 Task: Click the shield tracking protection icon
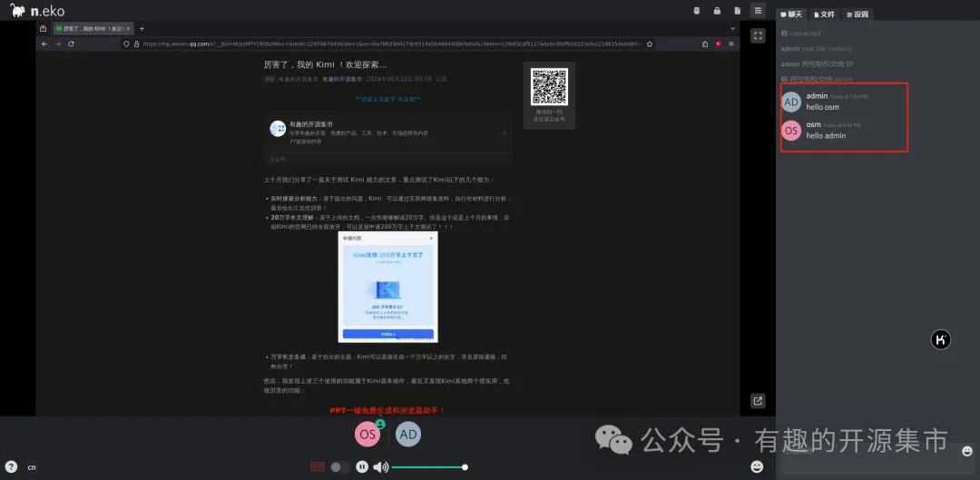(126, 44)
